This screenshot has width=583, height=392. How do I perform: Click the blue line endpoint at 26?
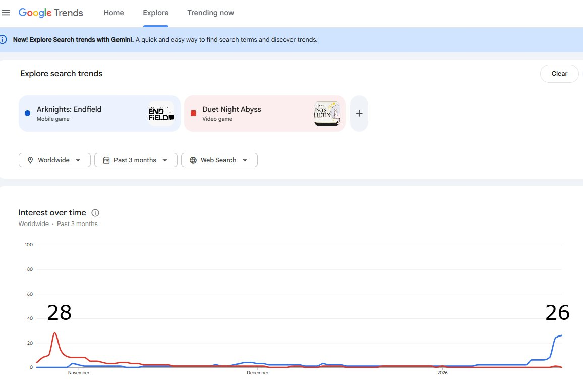tap(561, 335)
